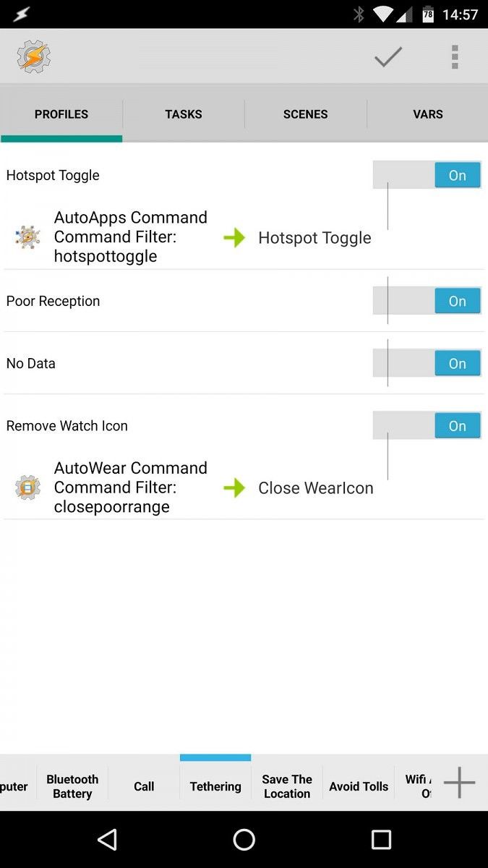The image size is (488, 868).
Task: Open the SCENES tab
Action: [x=305, y=114]
